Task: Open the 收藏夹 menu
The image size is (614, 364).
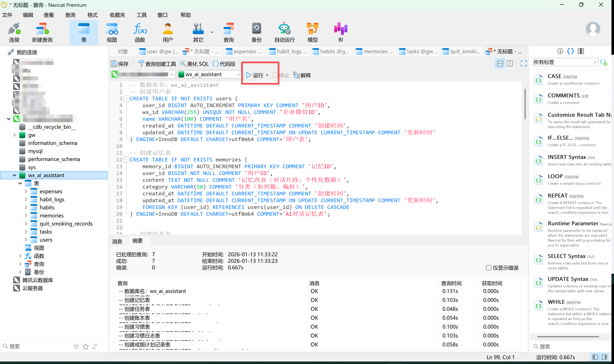Action: pos(117,15)
